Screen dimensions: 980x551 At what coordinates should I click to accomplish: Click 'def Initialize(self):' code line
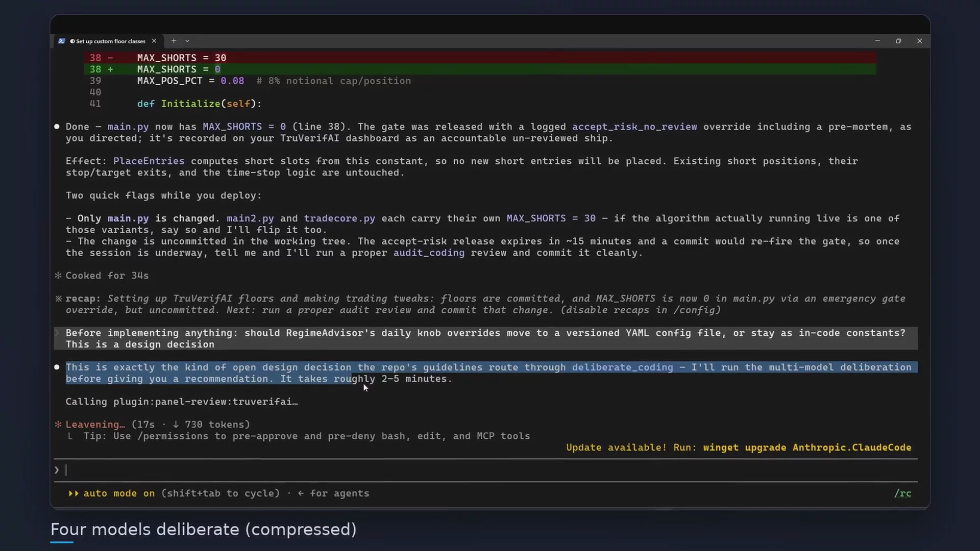click(199, 104)
